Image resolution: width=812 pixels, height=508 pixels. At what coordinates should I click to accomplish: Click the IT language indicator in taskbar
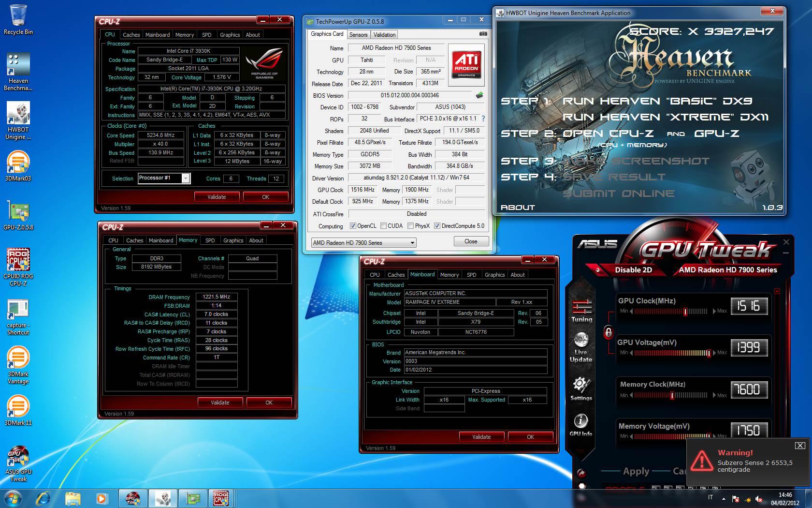(x=710, y=498)
